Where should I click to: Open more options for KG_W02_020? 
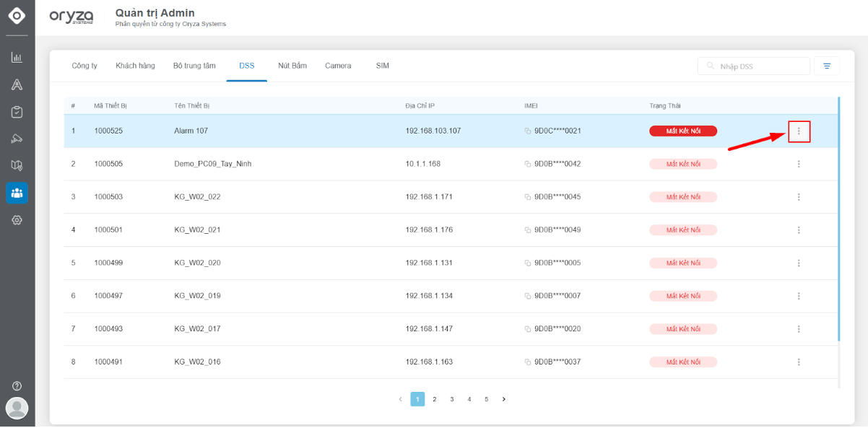(799, 263)
